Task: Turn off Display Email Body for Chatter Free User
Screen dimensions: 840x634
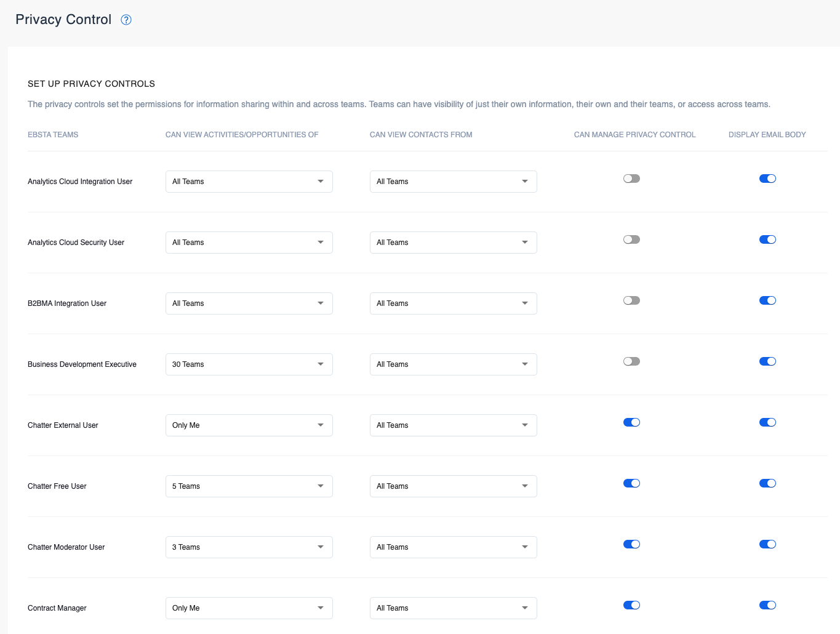Action: pyautogui.click(x=767, y=483)
